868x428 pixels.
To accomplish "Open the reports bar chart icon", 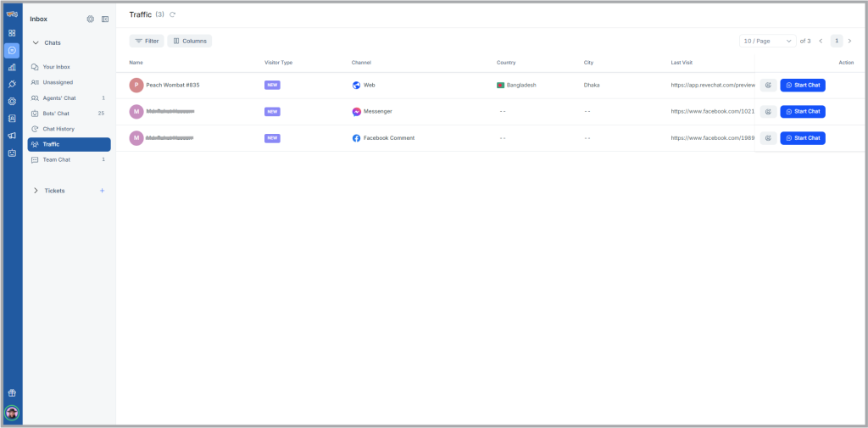I will [x=12, y=67].
